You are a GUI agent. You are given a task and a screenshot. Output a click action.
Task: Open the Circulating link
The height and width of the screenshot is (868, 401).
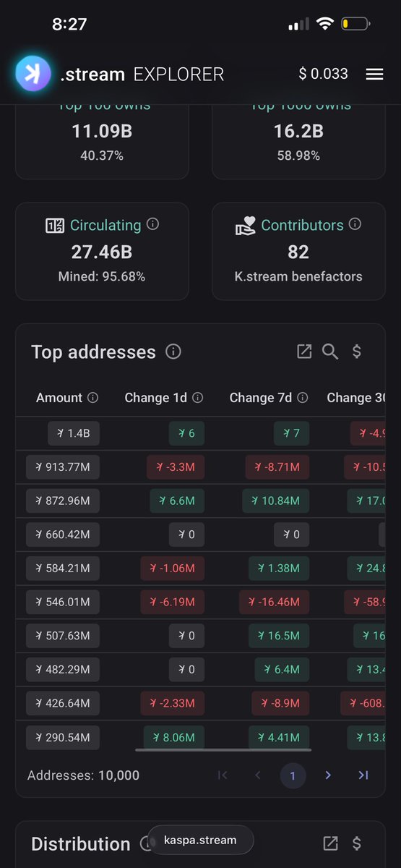(105, 225)
